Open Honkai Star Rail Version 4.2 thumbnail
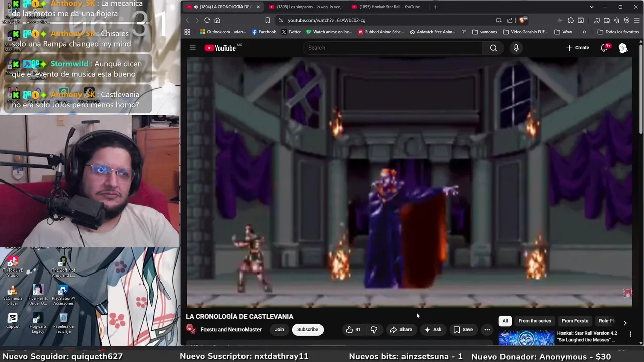The image size is (644, 362). 526,338
